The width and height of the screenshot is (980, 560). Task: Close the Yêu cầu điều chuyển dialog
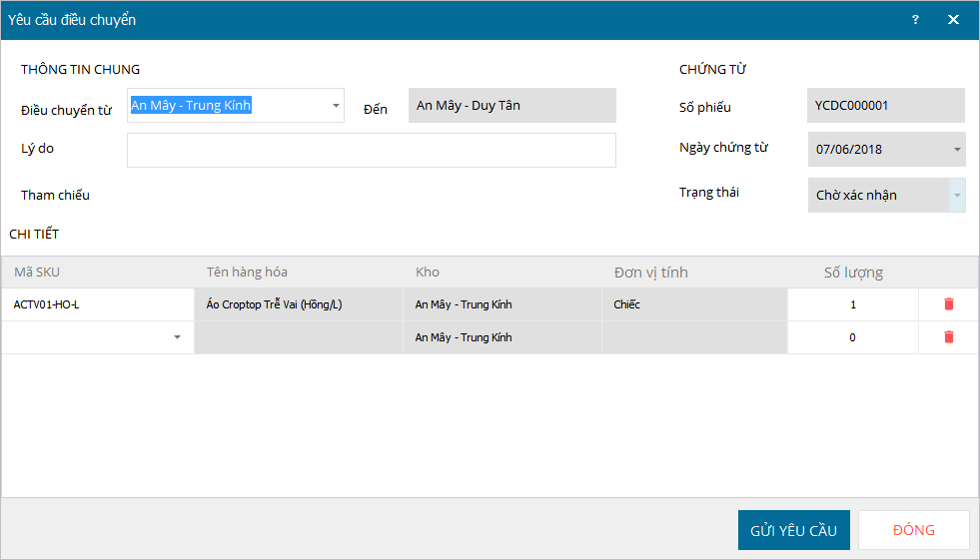click(x=953, y=20)
